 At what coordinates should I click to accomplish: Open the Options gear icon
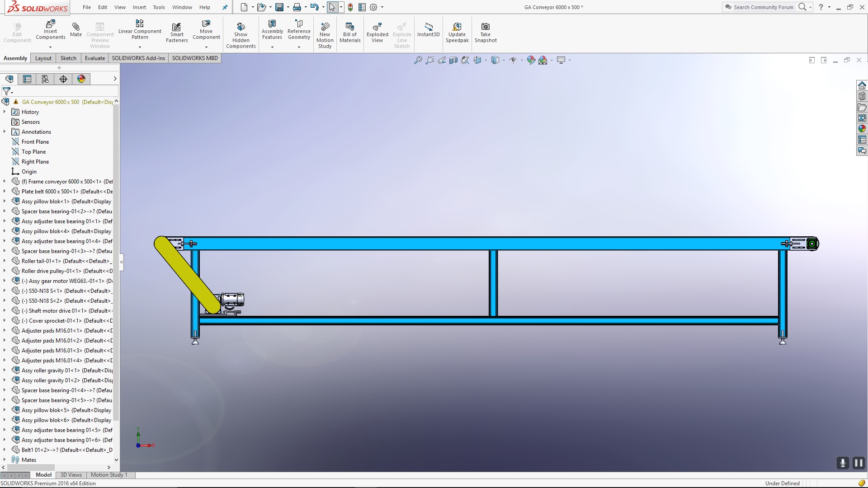373,7
